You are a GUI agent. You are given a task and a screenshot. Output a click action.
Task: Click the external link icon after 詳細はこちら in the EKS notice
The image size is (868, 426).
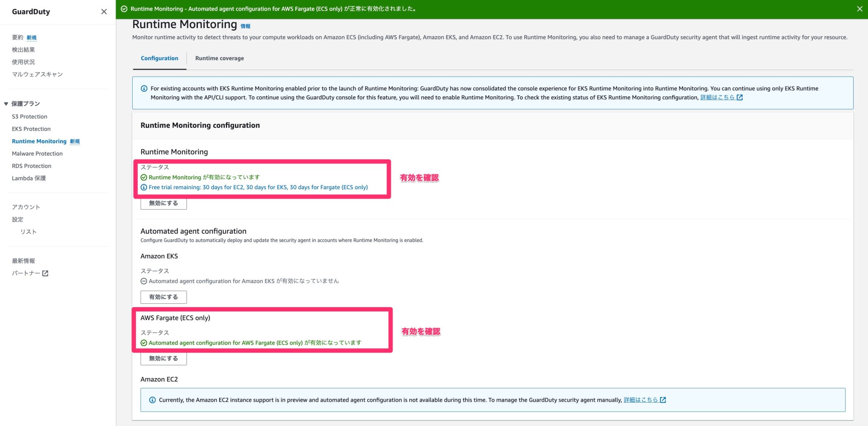739,97
